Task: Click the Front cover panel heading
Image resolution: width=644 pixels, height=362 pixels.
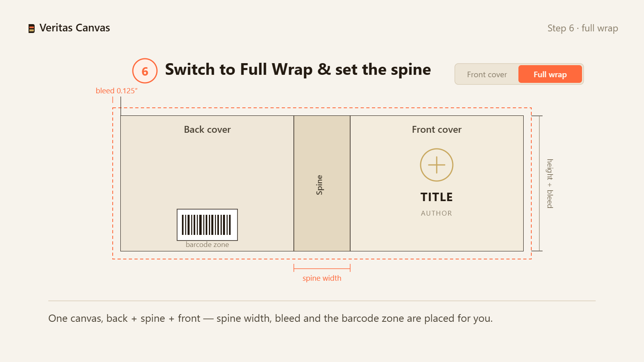Action: click(437, 130)
